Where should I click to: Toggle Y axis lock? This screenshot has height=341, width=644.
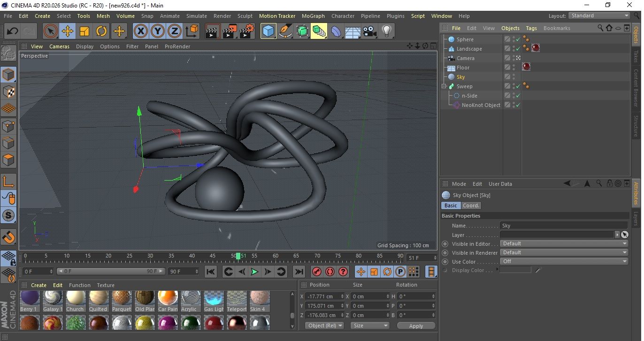[158, 31]
